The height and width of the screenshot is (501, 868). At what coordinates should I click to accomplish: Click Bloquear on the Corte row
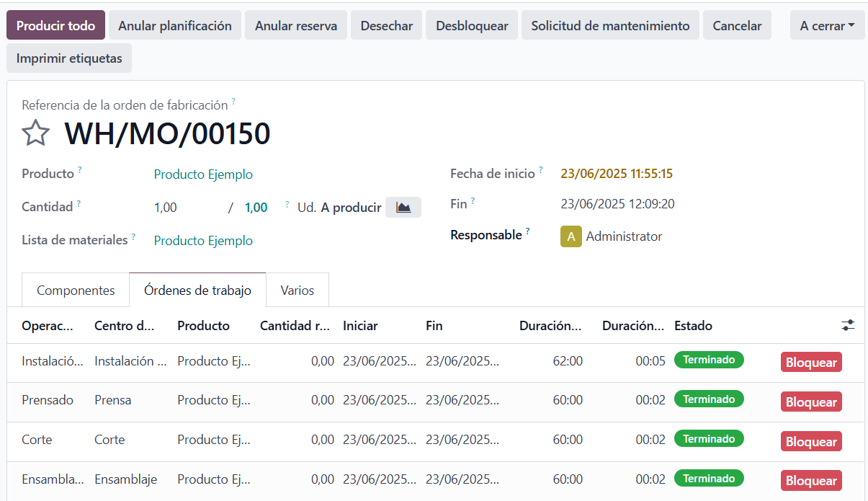click(x=811, y=441)
